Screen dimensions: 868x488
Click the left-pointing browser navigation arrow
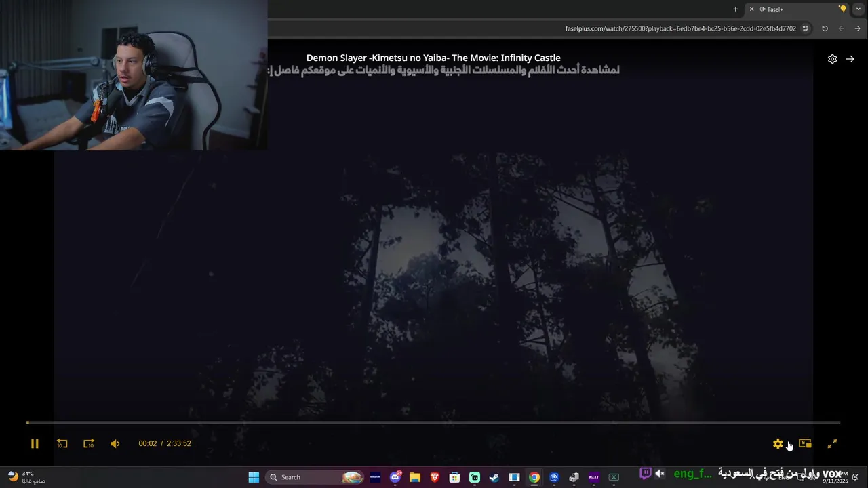(842, 28)
